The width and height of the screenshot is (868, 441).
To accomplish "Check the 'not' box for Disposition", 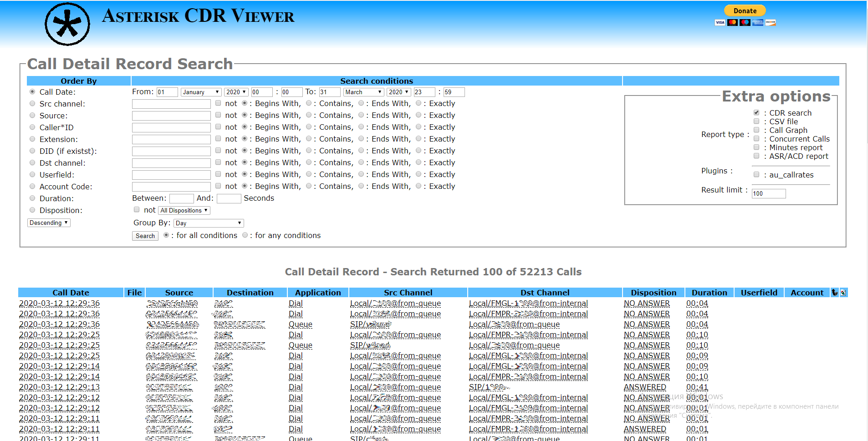I will click(x=137, y=210).
